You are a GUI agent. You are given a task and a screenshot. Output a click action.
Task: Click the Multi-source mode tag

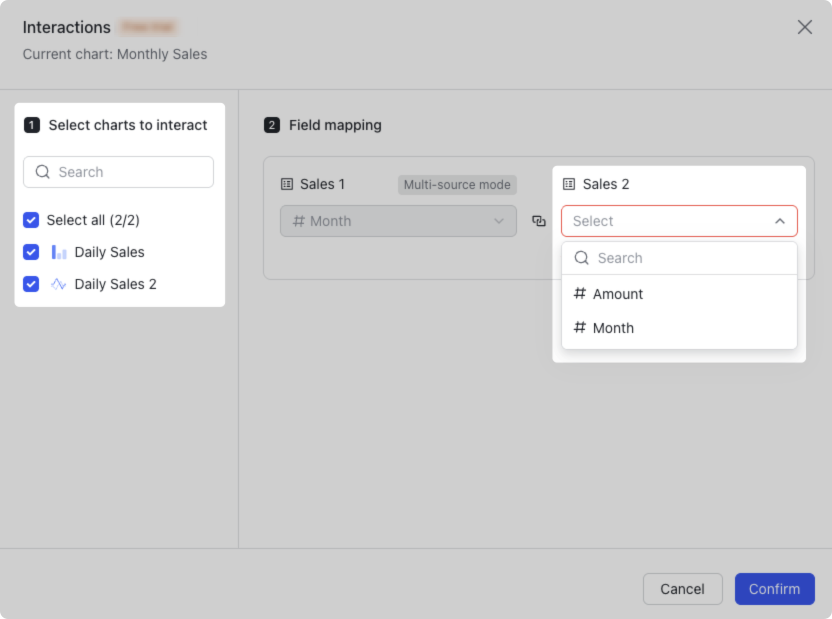[x=457, y=185]
